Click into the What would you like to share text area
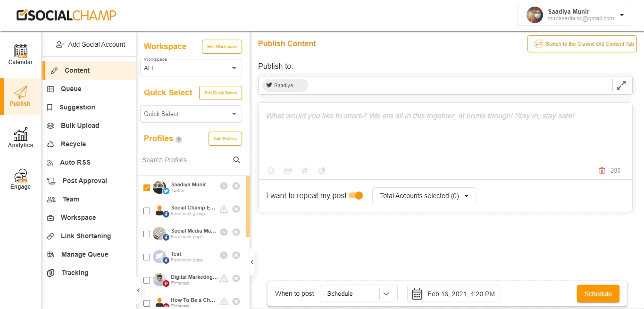 tap(443, 132)
